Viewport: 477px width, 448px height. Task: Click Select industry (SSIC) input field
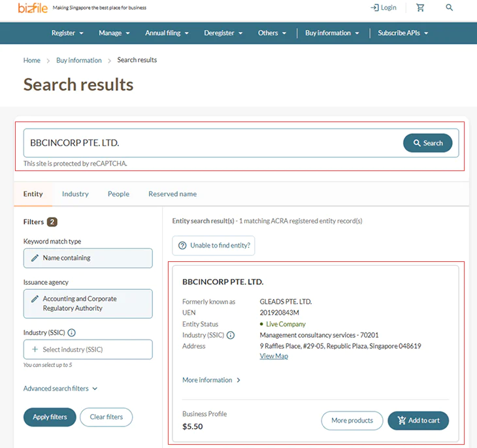88,349
